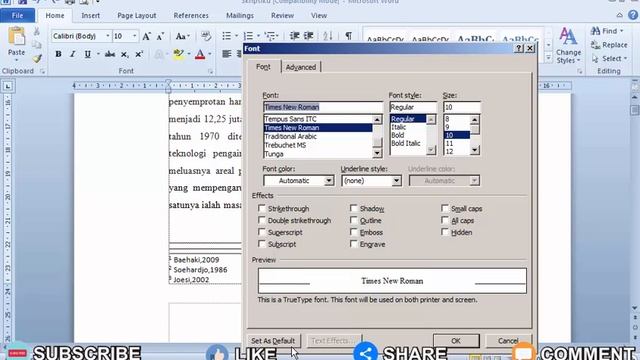640x360 pixels.
Task: Click the Bullets list icon
Action: point(227,36)
